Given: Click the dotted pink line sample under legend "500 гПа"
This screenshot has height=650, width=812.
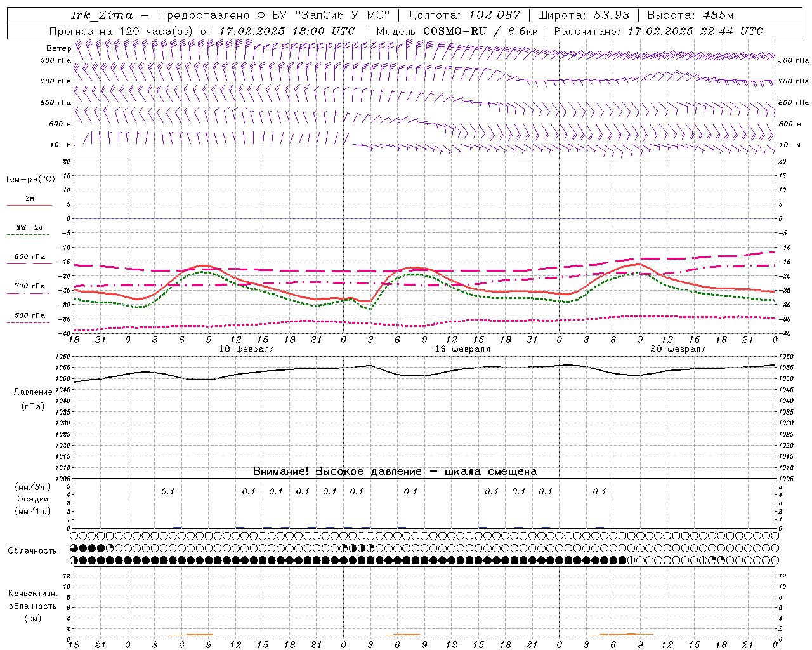Looking at the screenshot, I should click(x=29, y=322).
